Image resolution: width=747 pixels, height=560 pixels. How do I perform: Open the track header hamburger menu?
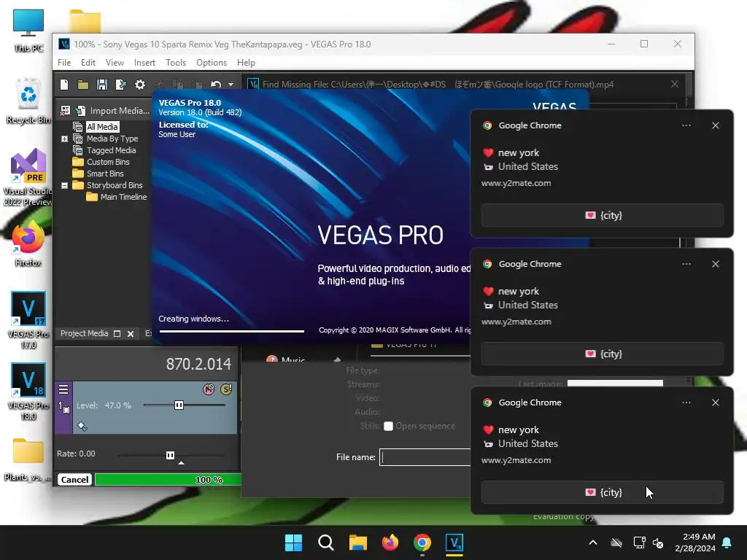coord(63,389)
